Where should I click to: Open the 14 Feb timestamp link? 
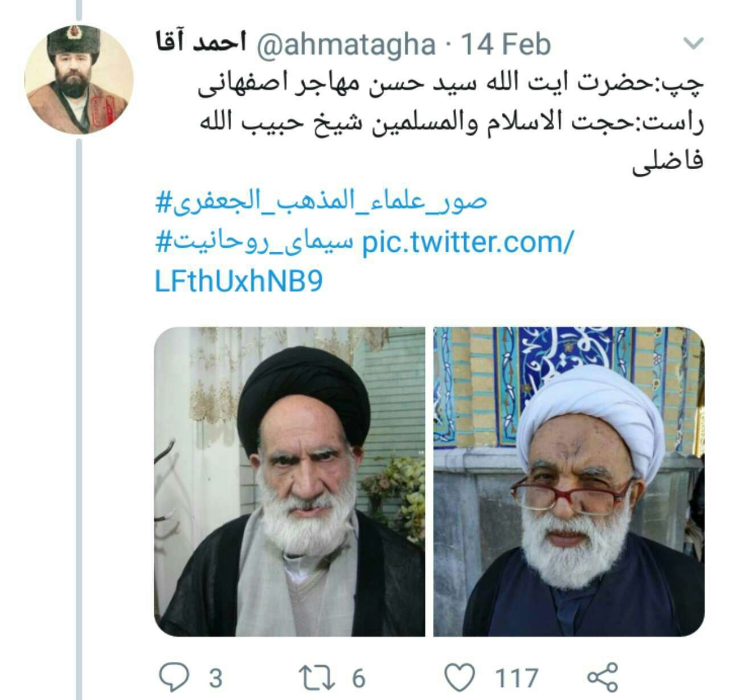point(506,44)
